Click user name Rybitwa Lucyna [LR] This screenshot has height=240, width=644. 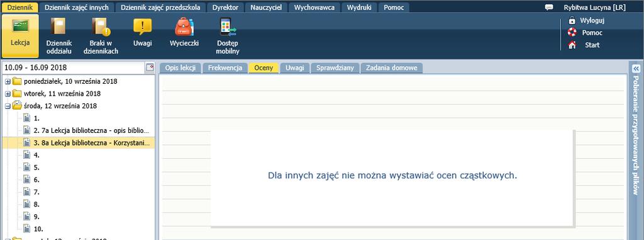(595, 8)
